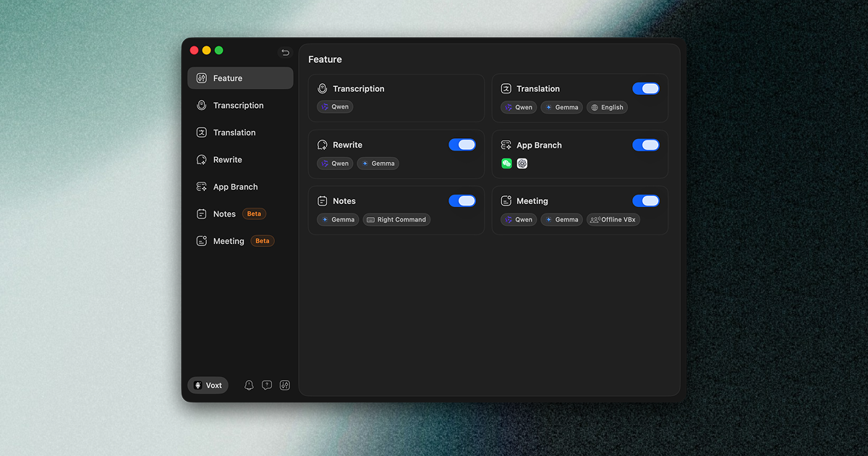Click the WeChat app icon in App Branch
Screen dimensions: 868x456
coord(506,164)
